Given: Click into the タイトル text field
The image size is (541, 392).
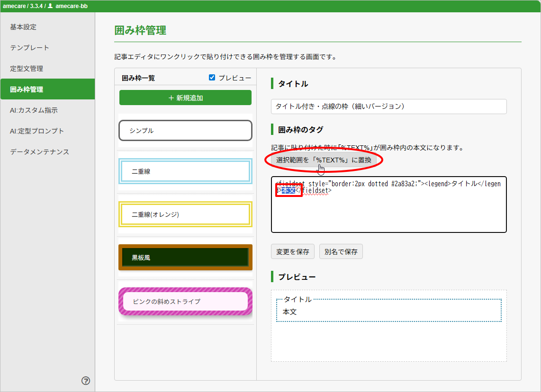Looking at the screenshot, I should [x=388, y=107].
